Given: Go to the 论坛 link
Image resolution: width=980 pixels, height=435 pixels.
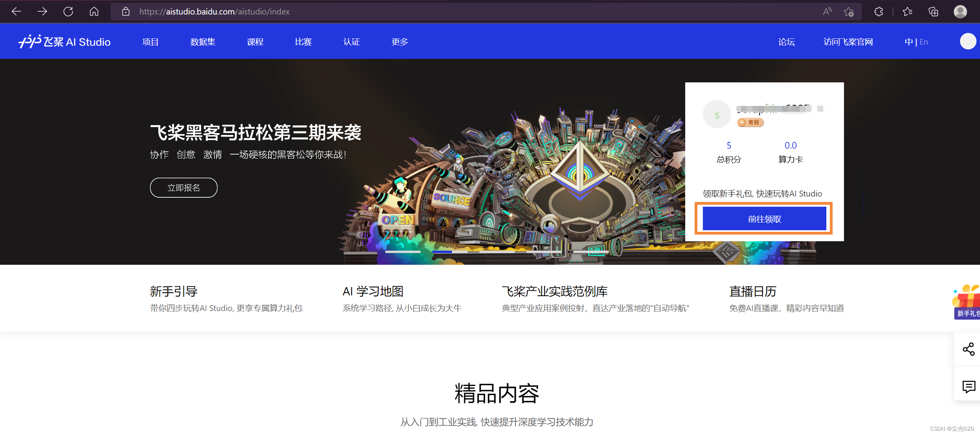Looking at the screenshot, I should click(787, 42).
